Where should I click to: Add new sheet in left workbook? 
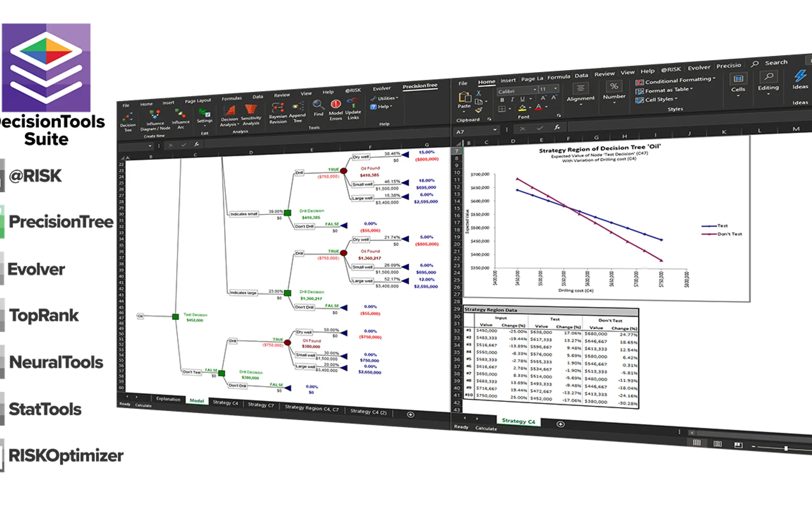click(411, 415)
